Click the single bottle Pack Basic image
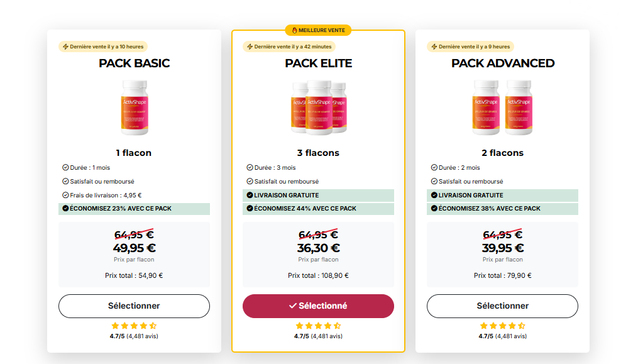Screen dimensions: 638x364 pos(134,108)
